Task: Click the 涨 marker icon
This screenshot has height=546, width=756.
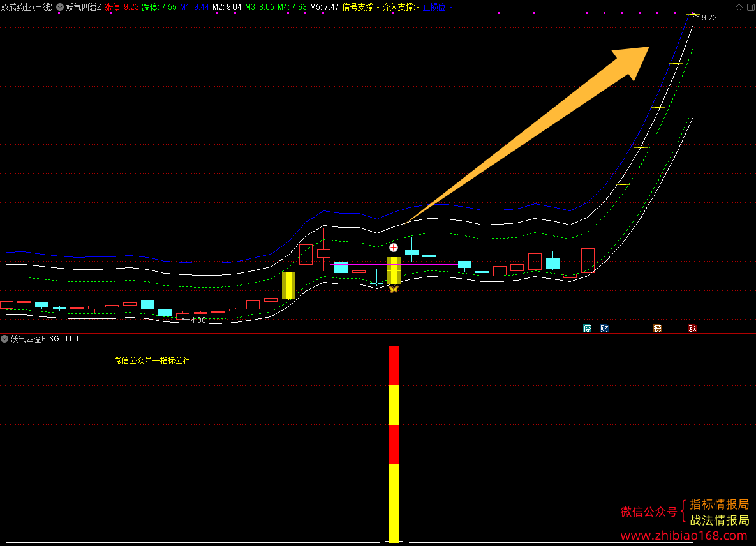Action: point(692,328)
